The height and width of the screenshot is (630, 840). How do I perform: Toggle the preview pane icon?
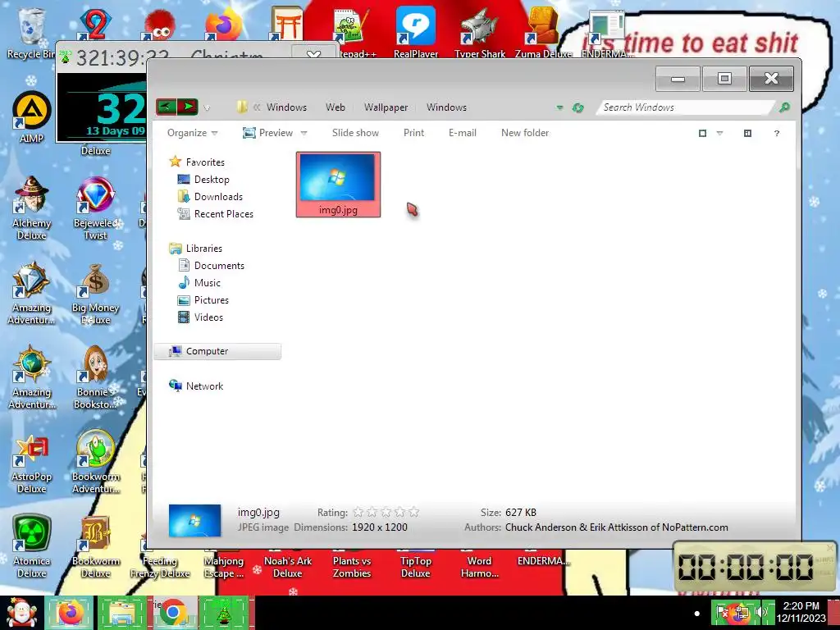pos(748,134)
